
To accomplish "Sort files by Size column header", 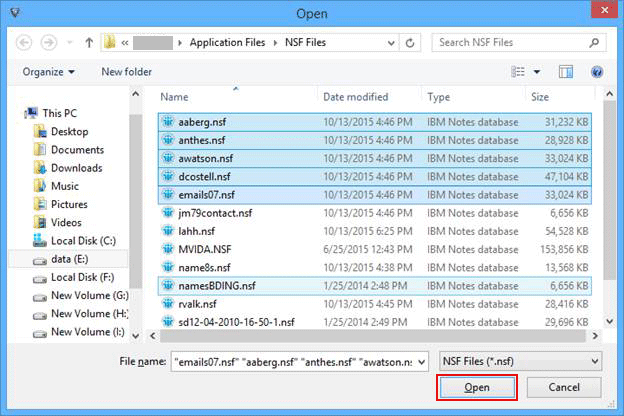I will coord(540,97).
